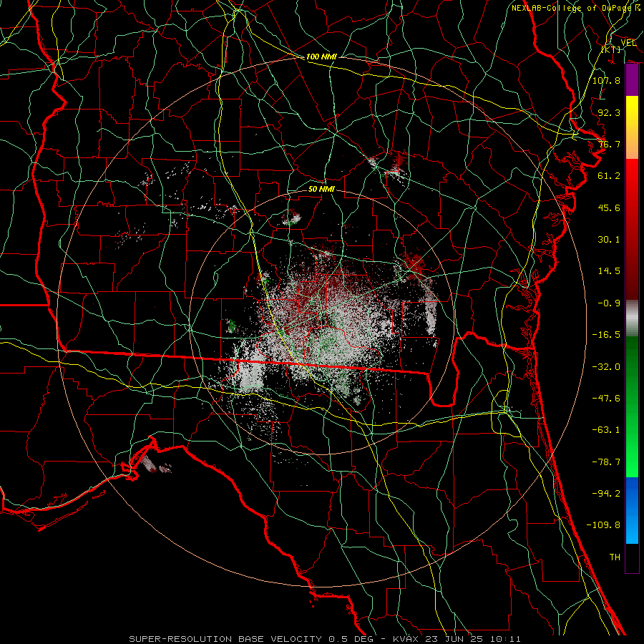Click the 107.8 velocity scale value
This screenshot has width=644, height=644.
click(x=606, y=80)
